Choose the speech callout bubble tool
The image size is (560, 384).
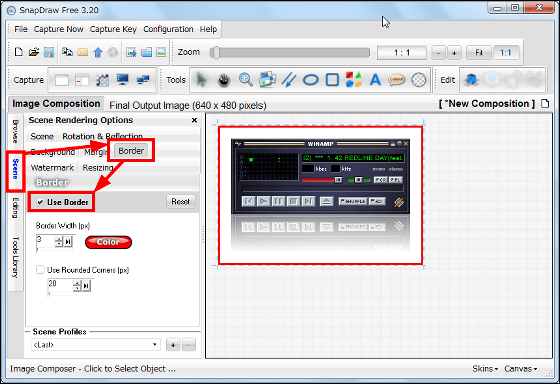(x=396, y=80)
